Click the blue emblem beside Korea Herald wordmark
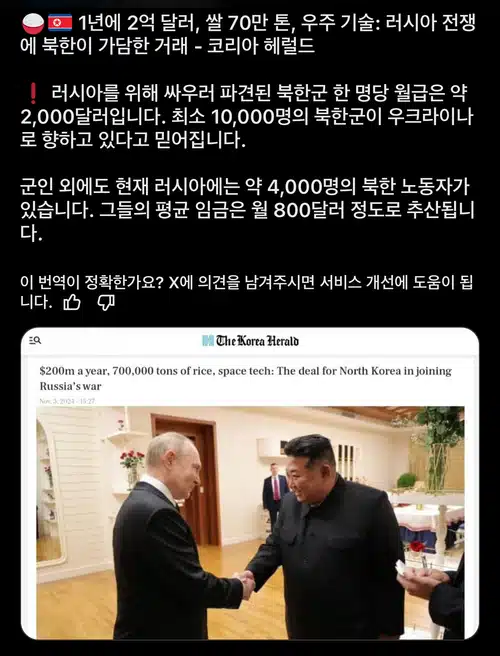 click(x=208, y=341)
